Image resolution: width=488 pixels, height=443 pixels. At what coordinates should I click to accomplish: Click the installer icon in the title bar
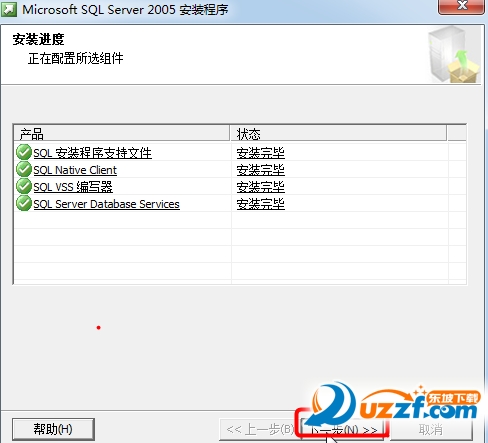[9, 9]
